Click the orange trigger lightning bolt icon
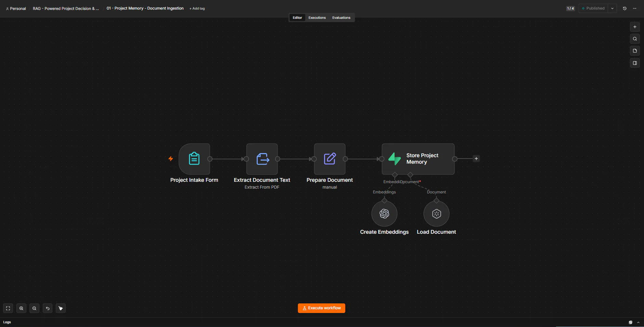 171,159
